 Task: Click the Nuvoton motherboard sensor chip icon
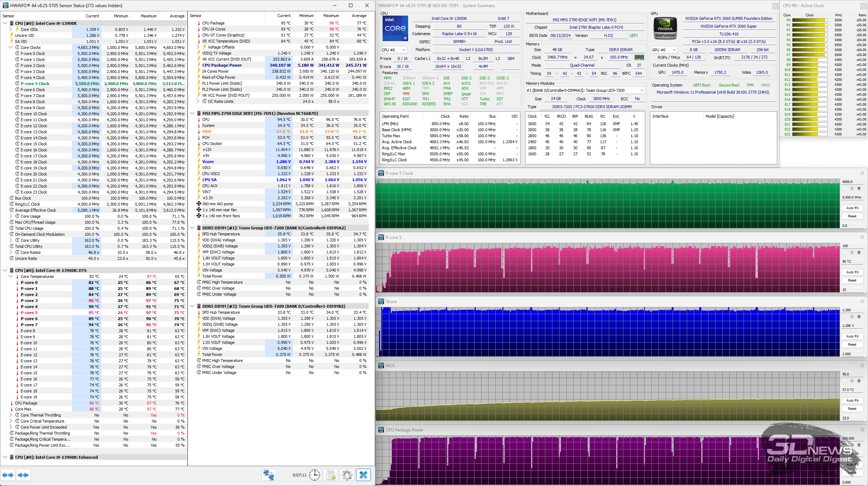tap(199, 113)
